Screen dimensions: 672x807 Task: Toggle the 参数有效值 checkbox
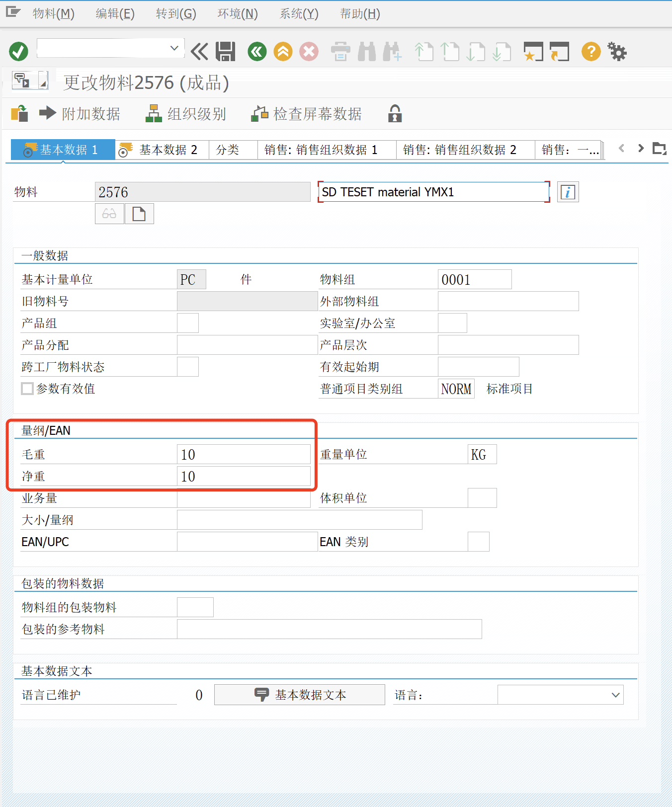(x=27, y=389)
